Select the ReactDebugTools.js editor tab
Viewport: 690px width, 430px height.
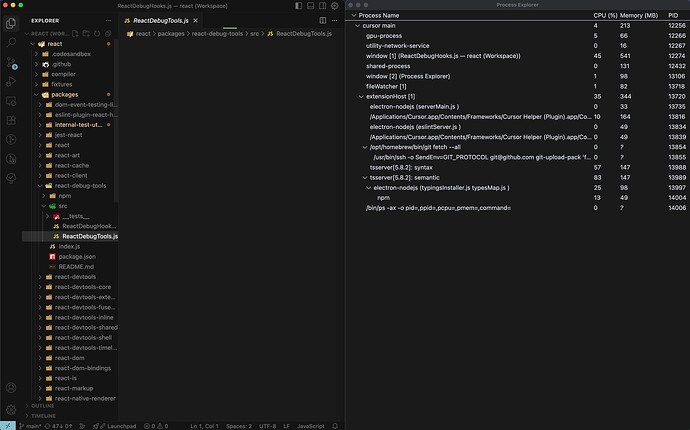coord(161,21)
